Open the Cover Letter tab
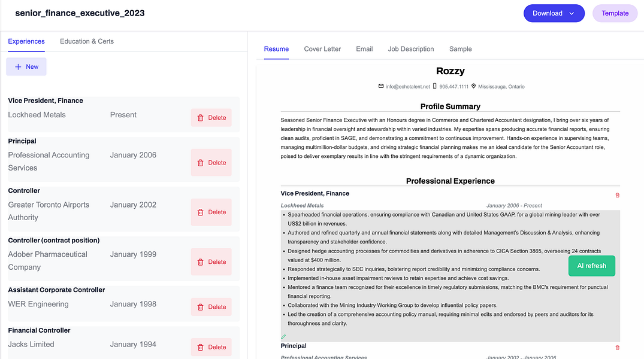This screenshot has width=644, height=359. click(x=322, y=49)
